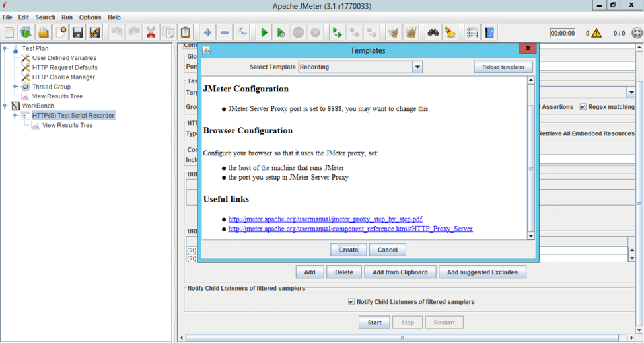Screen dimensions: 644x343
Task: Click the Cut scissors icon
Action: (151, 32)
